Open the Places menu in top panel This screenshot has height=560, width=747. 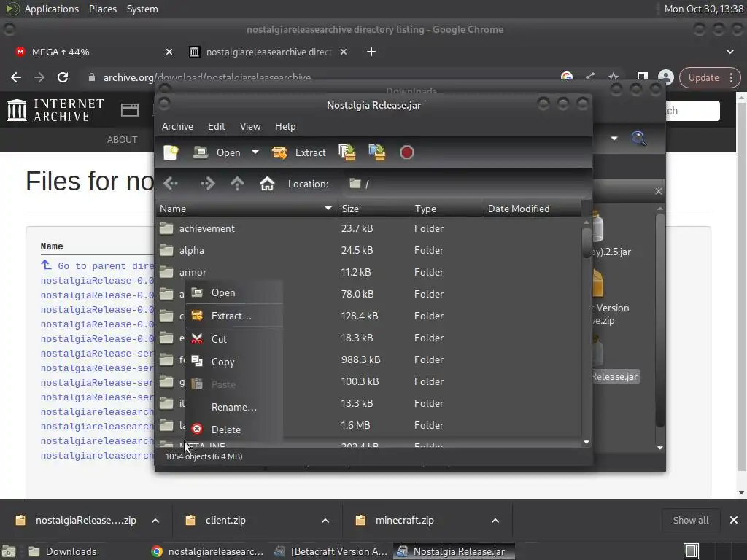pos(102,9)
